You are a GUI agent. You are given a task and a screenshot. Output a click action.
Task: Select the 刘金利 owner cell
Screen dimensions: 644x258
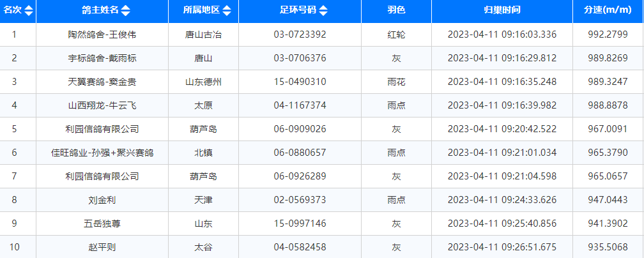pyautogui.click(x=102, y=200)
